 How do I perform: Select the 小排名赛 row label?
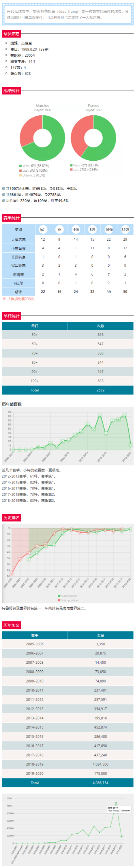pyautogui.click(x=18, y=248)
